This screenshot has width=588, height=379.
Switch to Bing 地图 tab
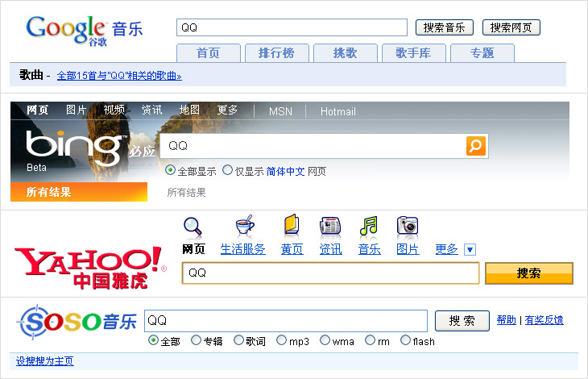[189, 110]
